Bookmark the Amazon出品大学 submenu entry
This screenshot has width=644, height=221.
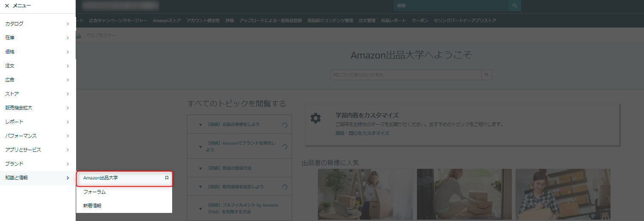pyautogui.click(x=167, y=178)
